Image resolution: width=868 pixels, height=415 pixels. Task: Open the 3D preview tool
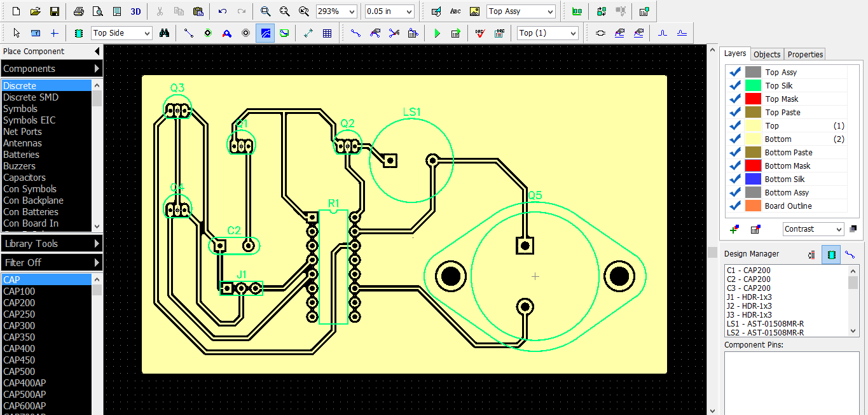(134, 11)
